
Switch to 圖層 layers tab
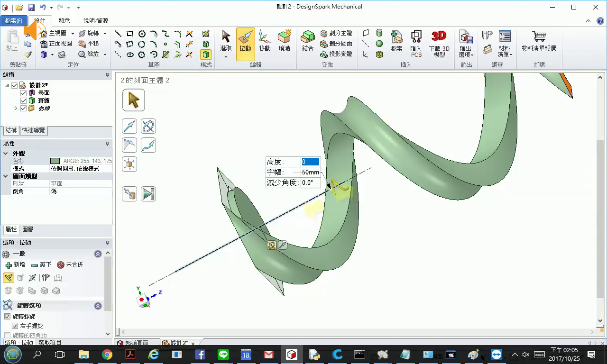28,229
